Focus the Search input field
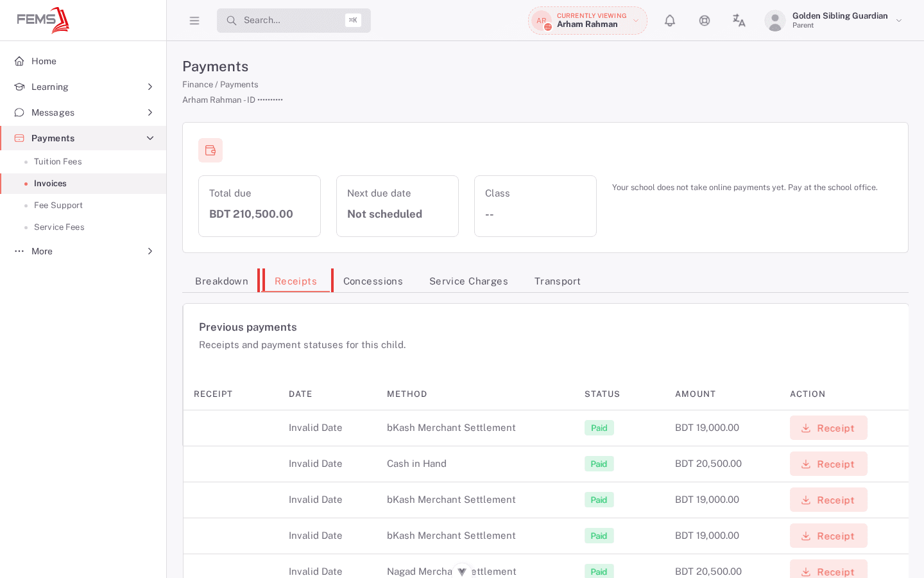924x578 pixels. click(293, 21)
